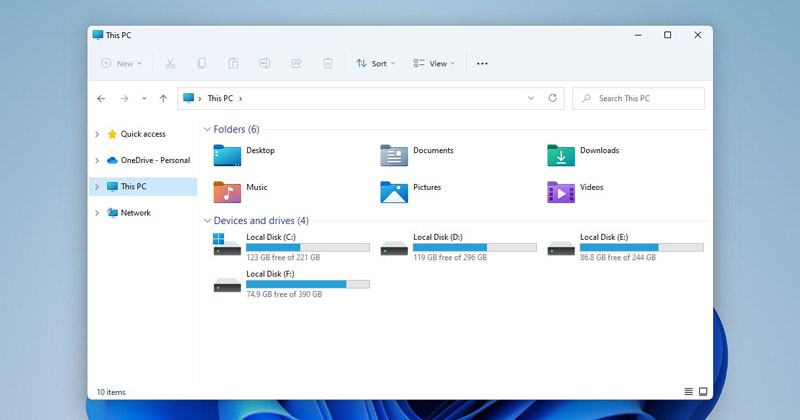
Task: Switch to large thumbnails view in status bar
Action: pos(703,391)
